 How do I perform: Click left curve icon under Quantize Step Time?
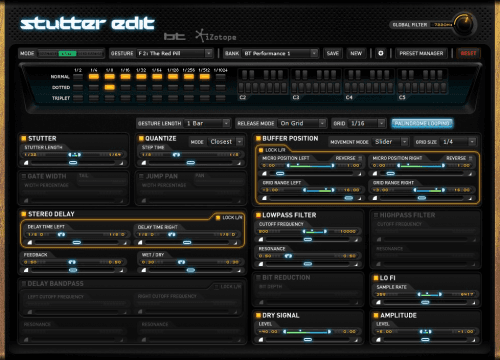(144, 163)
